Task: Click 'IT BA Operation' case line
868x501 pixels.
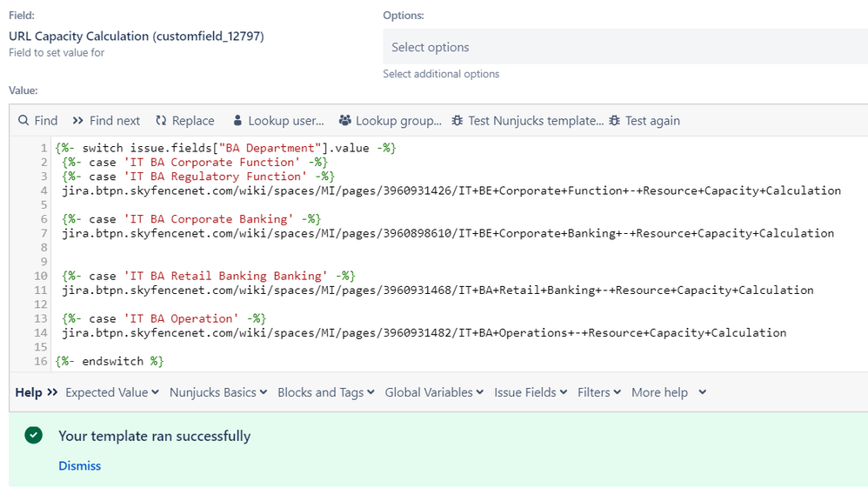Action: 164,318
